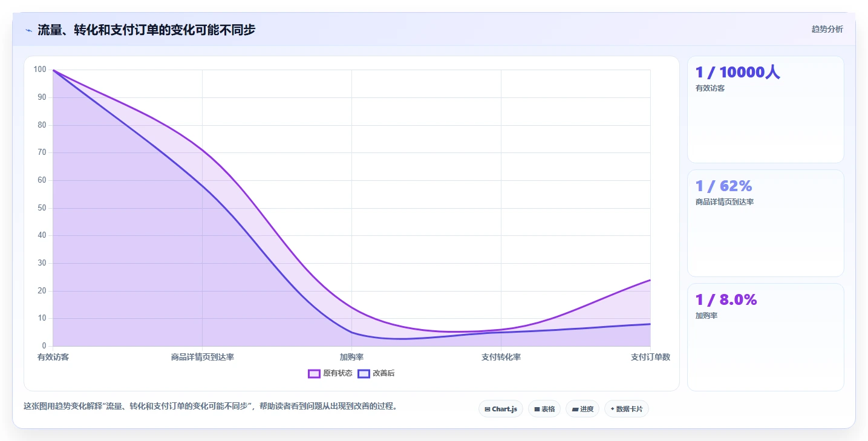Click the trend icon beside the title
Image resolution: width=868 pixels, height=441 pixels.
pos(28,30)
